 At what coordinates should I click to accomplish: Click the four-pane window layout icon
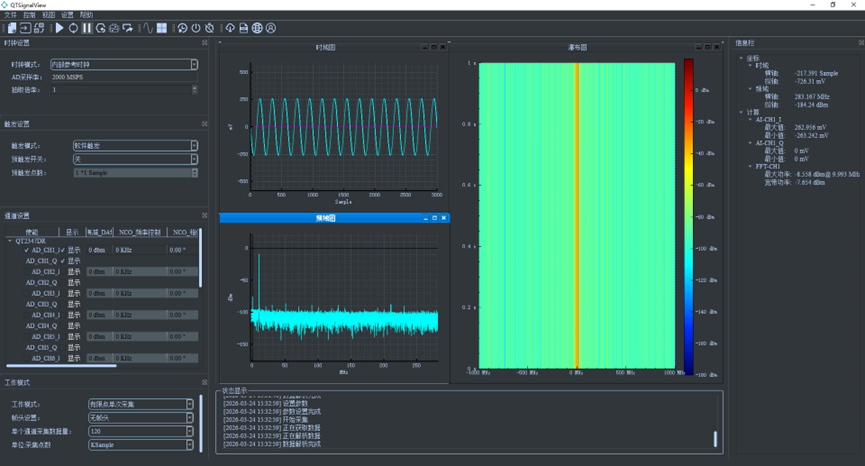pos(162,28)
